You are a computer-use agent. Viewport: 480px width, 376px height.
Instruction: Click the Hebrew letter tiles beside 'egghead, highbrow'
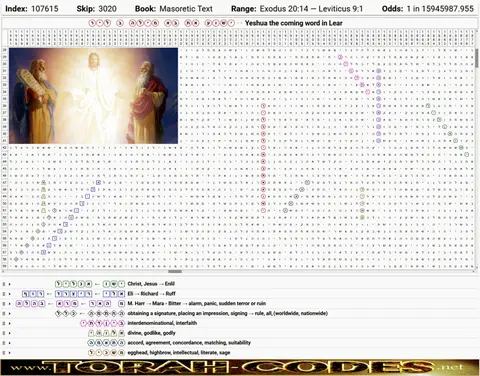106,353
